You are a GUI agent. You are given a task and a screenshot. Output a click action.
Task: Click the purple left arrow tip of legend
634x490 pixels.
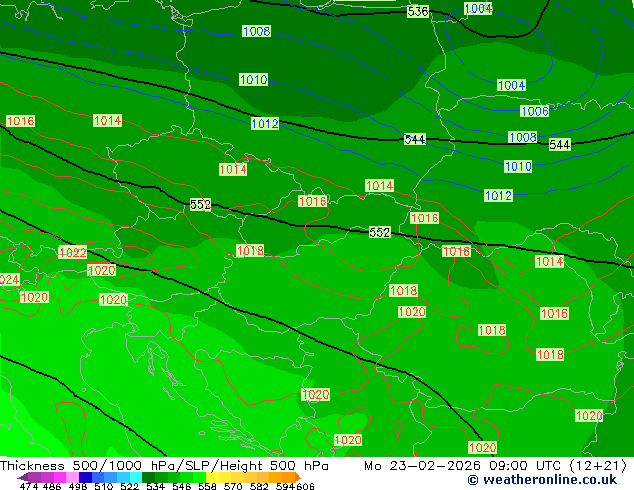point(22,477)
